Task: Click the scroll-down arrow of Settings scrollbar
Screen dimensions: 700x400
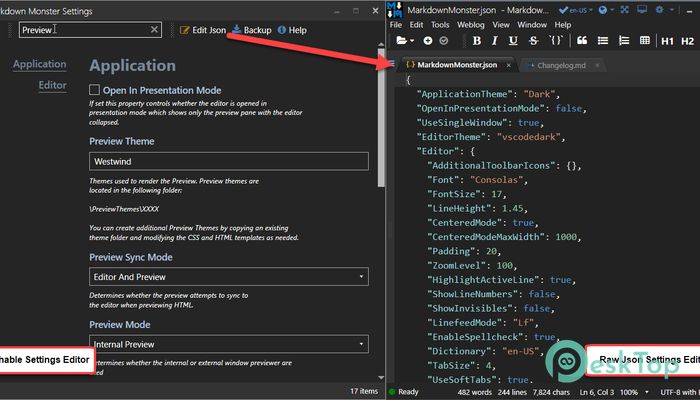Action: 381,378
